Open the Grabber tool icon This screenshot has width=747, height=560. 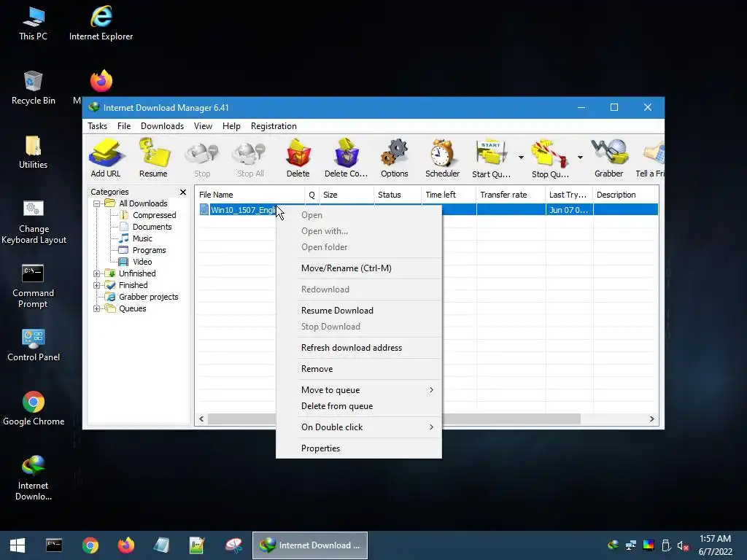point(609,157)
